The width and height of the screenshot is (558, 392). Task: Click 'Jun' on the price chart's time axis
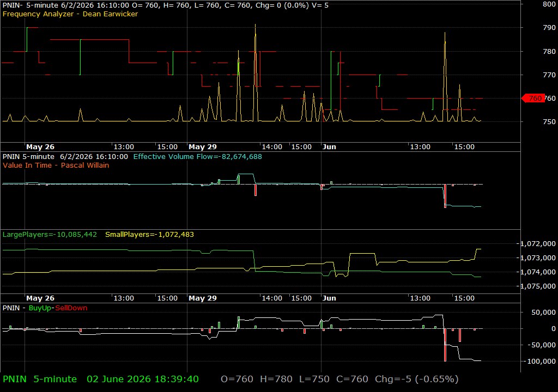coord(329,146)
